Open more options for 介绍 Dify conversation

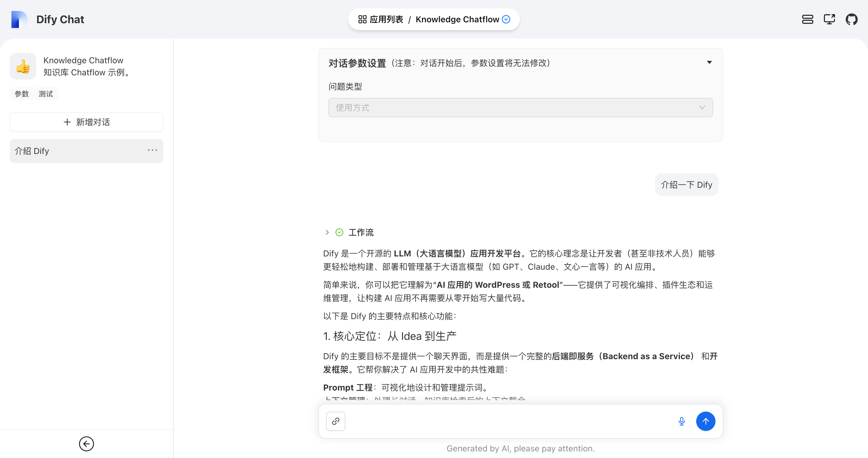(x=152, y=150)
